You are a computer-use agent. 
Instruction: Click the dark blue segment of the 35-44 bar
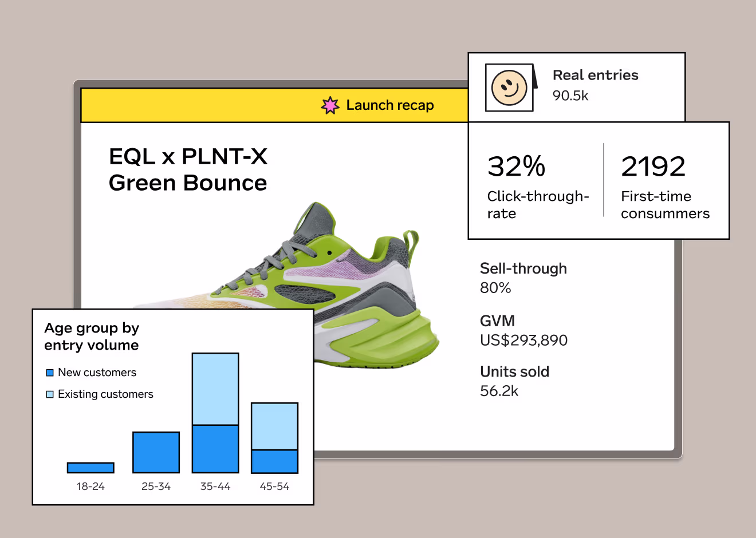[215, 449]
